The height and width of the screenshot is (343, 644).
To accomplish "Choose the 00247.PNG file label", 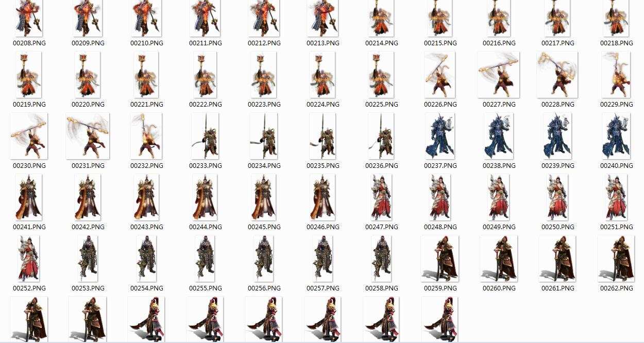I will tap(382, 227).
